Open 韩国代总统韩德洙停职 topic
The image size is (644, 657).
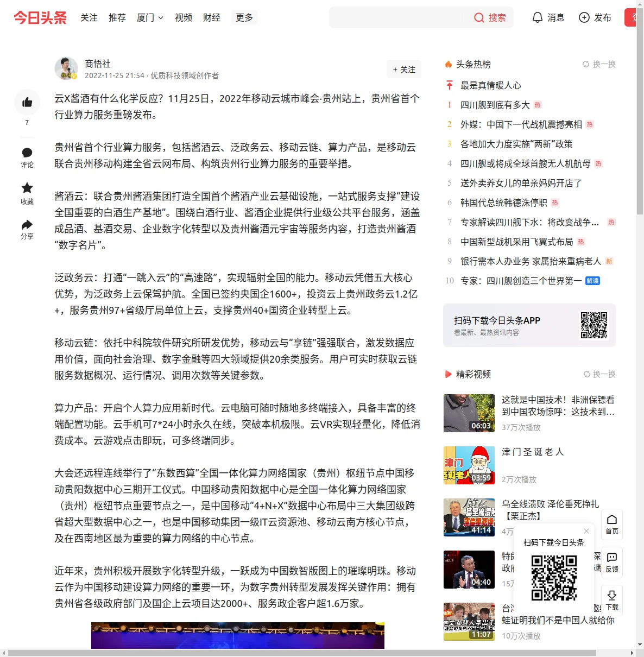pyautogui.click(x=504, y=203)
